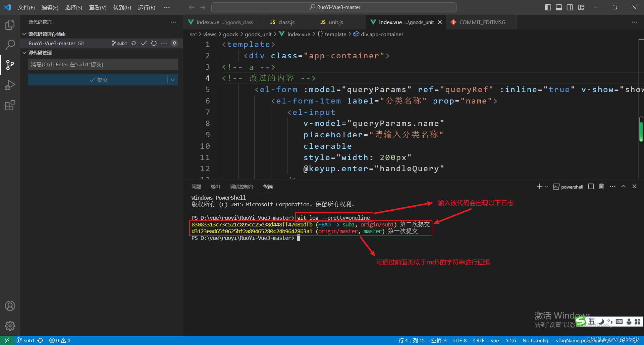Open the Run and Debug view
Viewport: 644px width, 345px height.
coord(10,85)
